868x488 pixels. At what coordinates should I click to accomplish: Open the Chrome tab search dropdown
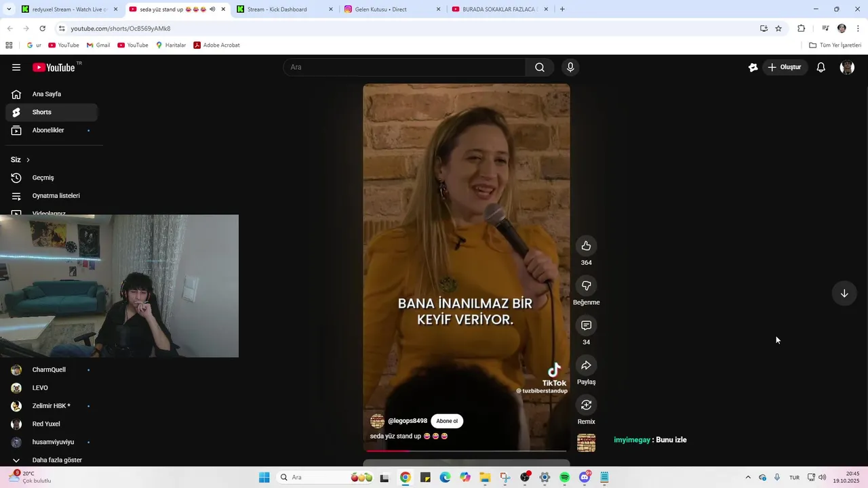[8, 9]
